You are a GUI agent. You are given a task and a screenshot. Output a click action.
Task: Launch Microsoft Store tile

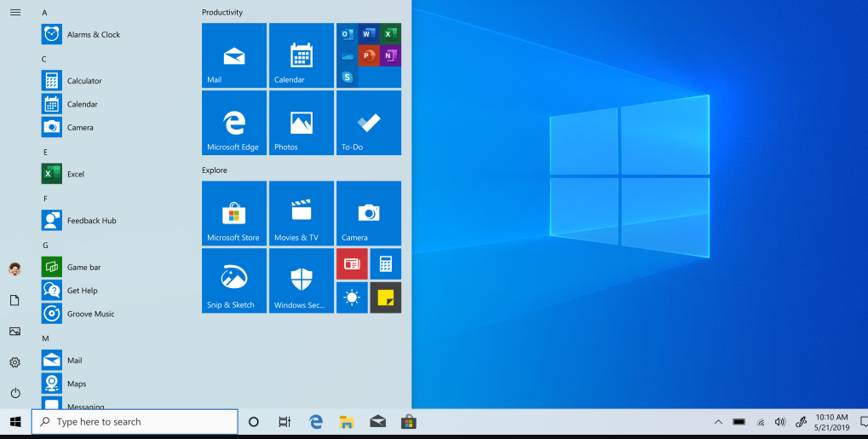tap(233, 213)
